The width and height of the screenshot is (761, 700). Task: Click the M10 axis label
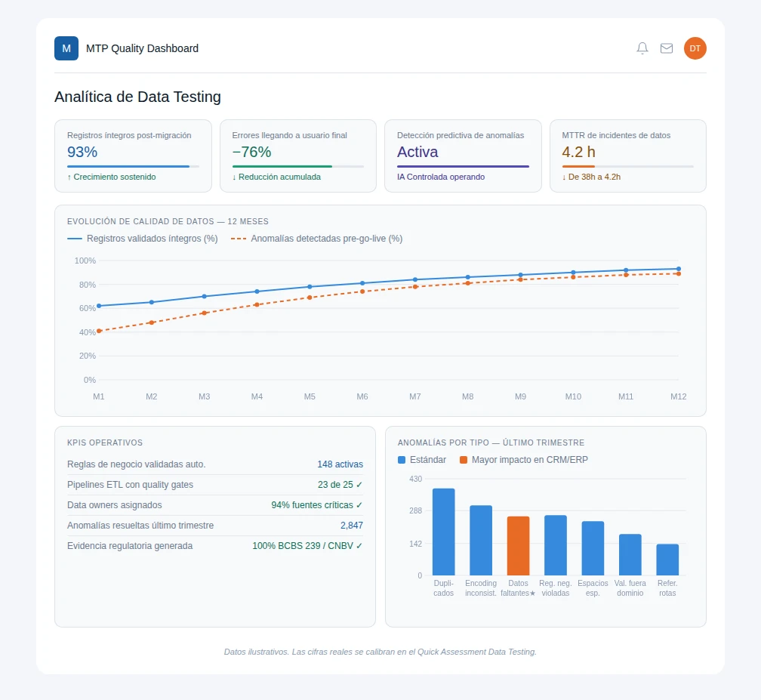point(573,396)
